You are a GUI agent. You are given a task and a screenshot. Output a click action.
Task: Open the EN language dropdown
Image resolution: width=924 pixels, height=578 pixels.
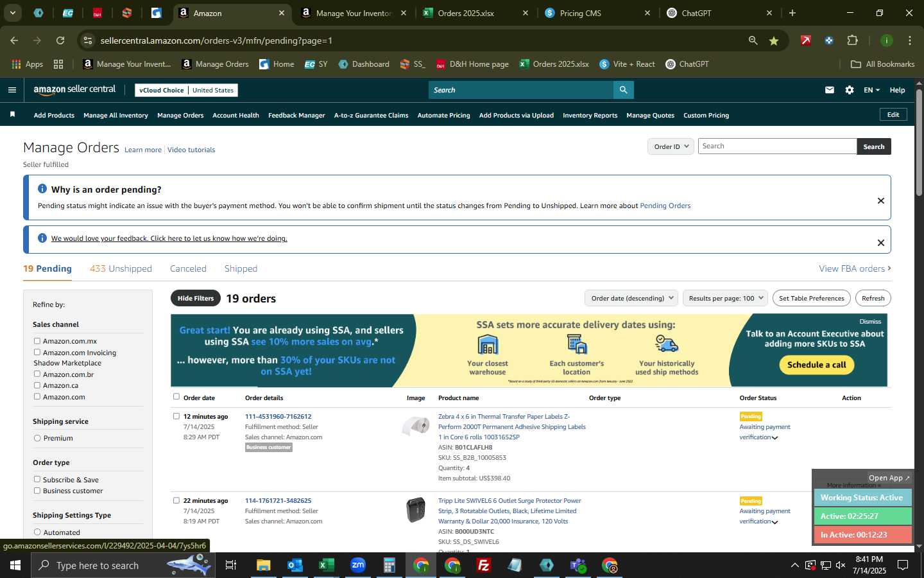tap(871, 90)
